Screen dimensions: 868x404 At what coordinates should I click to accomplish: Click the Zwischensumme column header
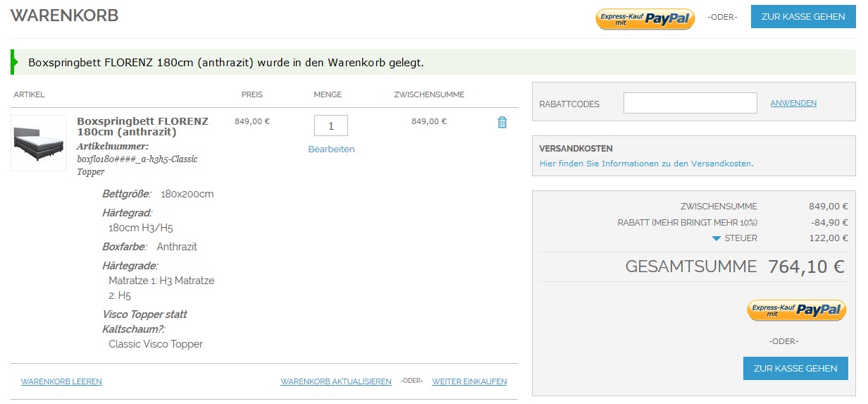[x=429, y=94]
